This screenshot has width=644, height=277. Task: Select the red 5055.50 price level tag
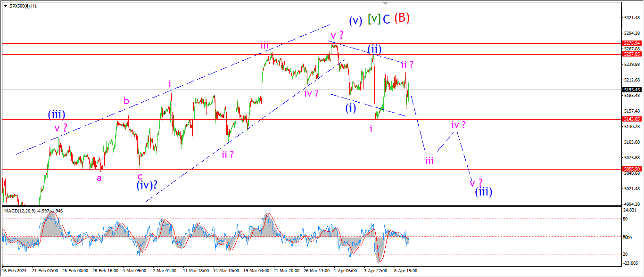(631, 169)
